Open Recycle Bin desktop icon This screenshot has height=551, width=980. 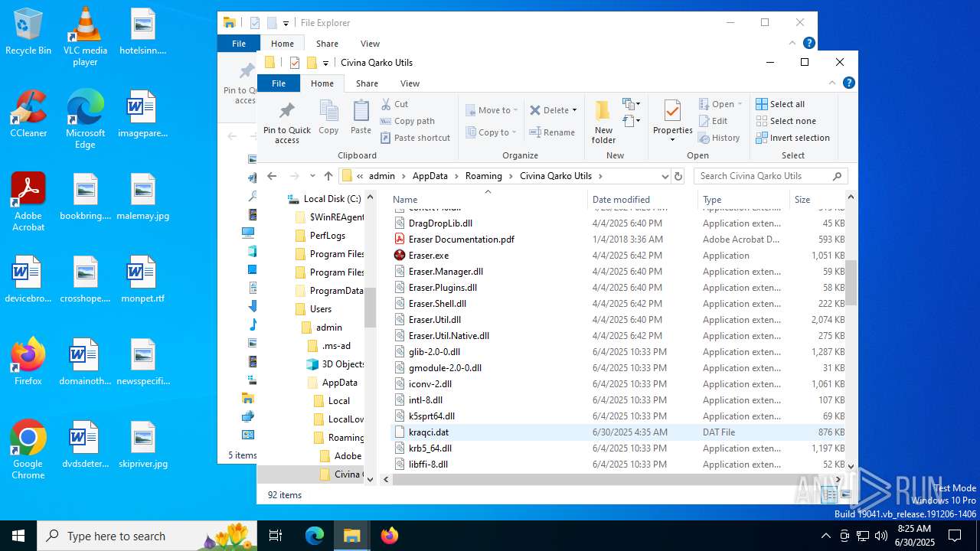[x=28, y=32]
